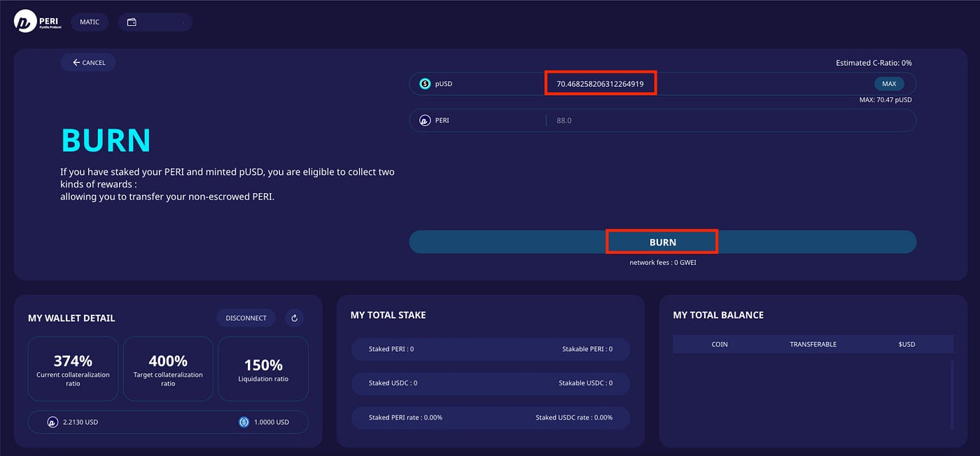Click the Estimated C-Ratio: 0% text
Viewport: 980px width, 456px height.
(x=874, y=63)
